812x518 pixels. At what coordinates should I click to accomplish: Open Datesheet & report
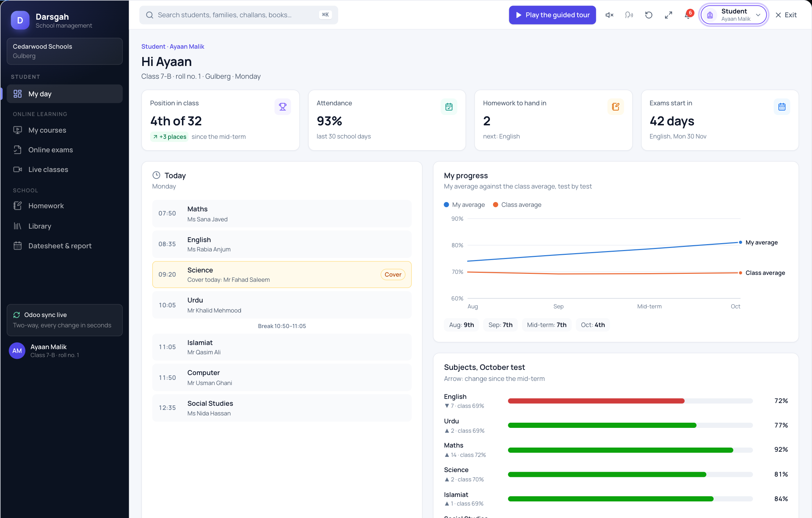click(x=65, y=246)
